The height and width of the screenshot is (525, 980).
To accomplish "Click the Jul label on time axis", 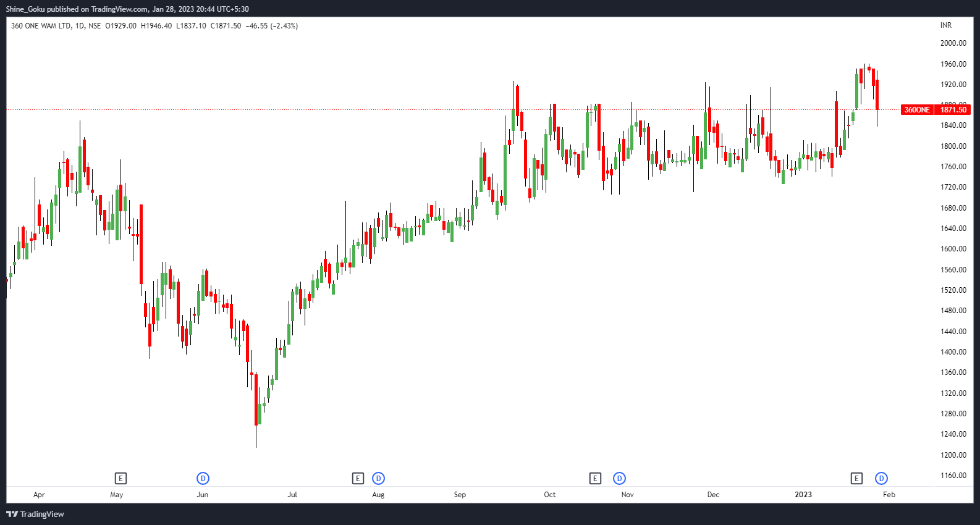I will pyautogui.click(x=292, y=495).
